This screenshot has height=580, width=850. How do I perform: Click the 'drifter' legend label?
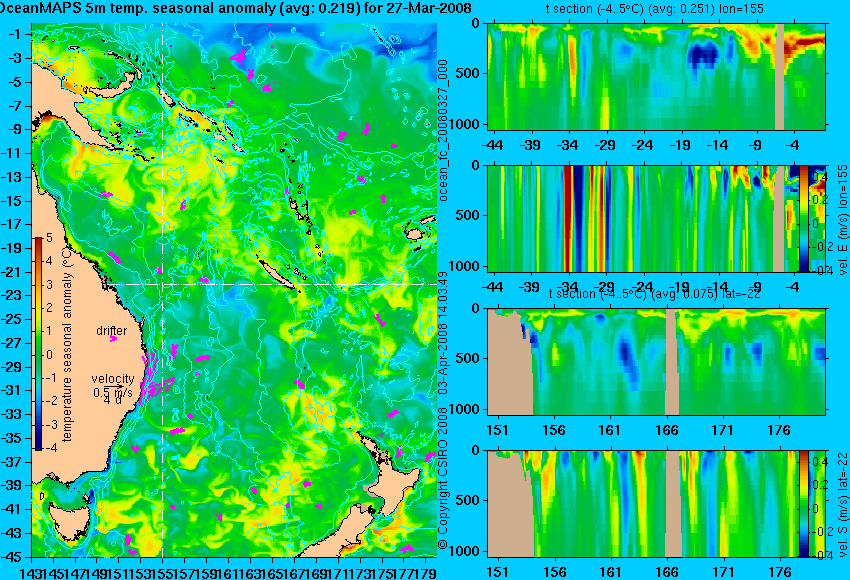[x=112, y=331]
